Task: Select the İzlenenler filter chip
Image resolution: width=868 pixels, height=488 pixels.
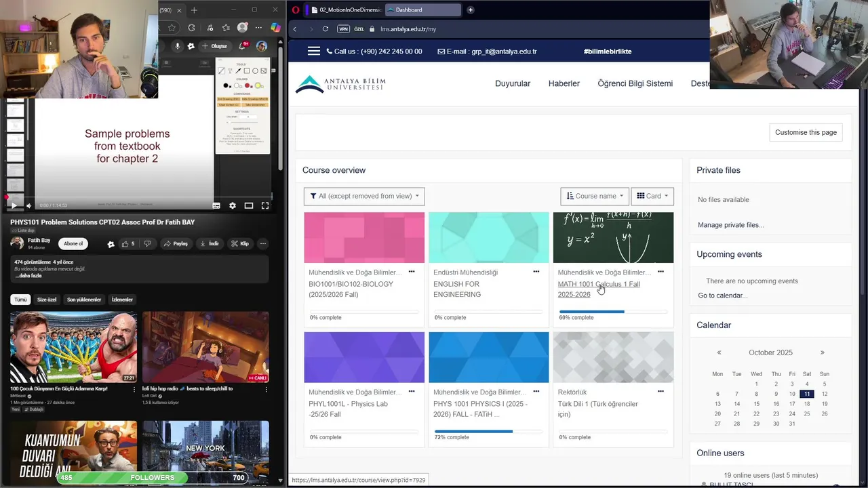Action: (122, 299)
